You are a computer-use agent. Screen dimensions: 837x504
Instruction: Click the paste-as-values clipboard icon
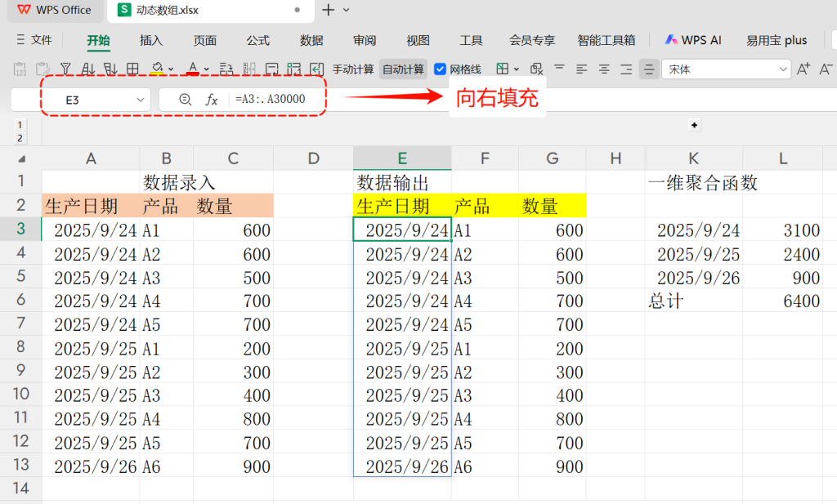20,69
